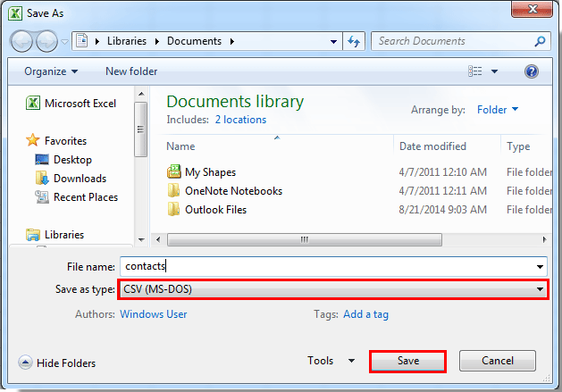
Task: Select Microsoft Excel in navigation pane
Action: coord(80,104)
